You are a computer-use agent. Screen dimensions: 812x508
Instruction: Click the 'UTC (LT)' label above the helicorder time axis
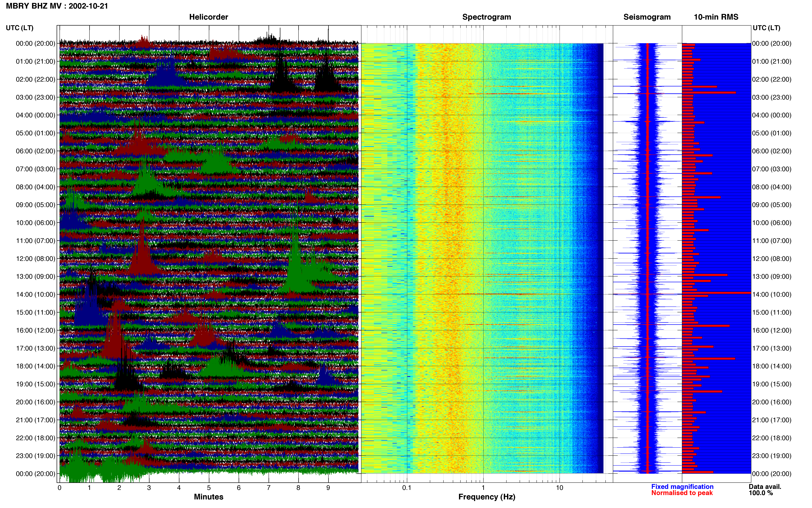20,28
